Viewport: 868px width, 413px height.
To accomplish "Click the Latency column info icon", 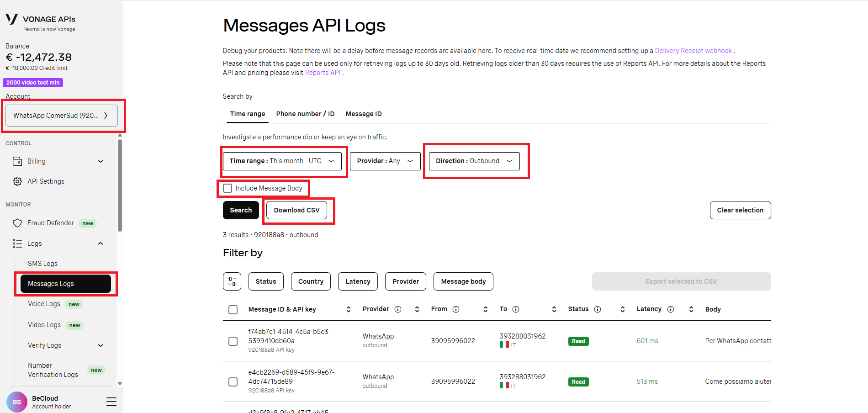I will (671, 309).
